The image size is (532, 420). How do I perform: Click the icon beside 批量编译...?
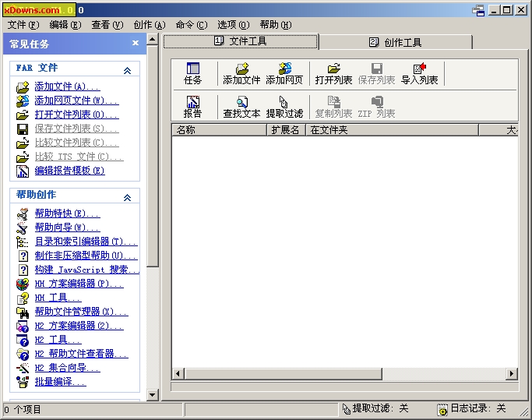pos(23,382)
